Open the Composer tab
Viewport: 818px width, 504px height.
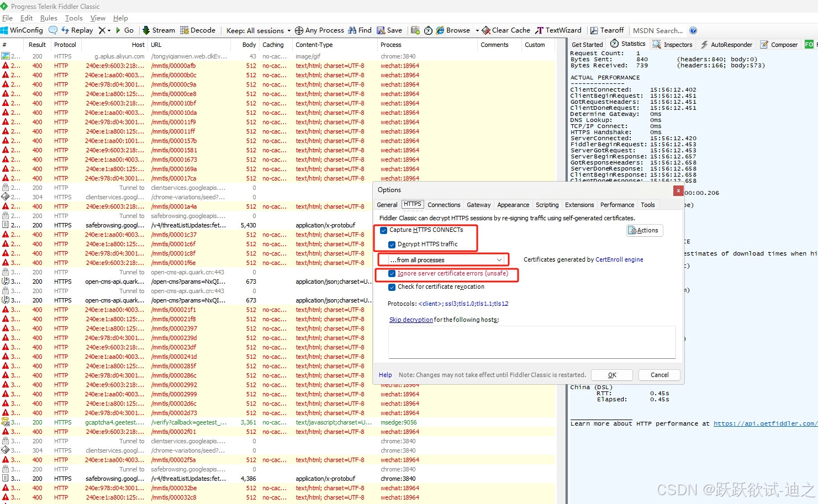pos(779,45)
